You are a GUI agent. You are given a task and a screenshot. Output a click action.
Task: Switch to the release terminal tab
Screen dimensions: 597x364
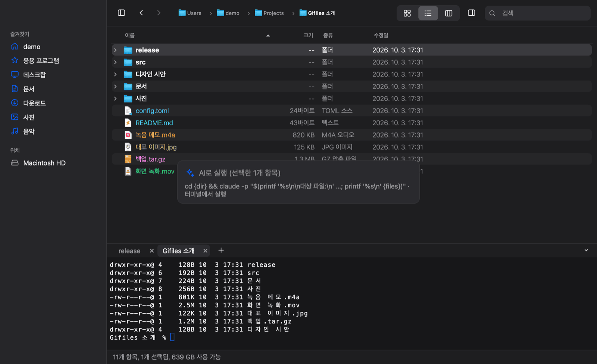[129, 251]
